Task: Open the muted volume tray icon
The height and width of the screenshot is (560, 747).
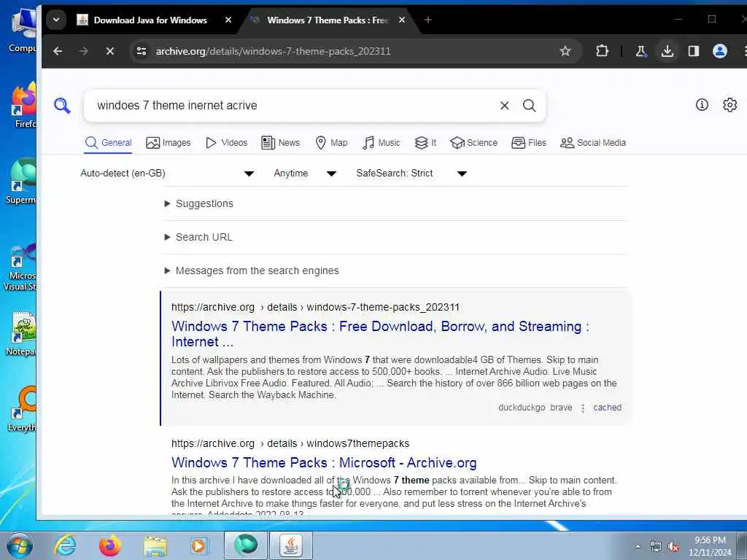Action: click(x=673, y=547)
